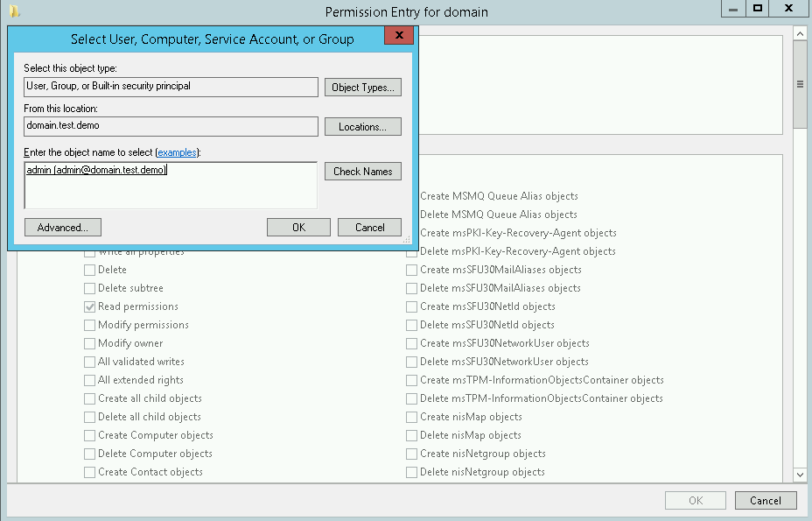Screen dimensions: 812x521
Task: Click the Object Types button
Action: [363, 87]
